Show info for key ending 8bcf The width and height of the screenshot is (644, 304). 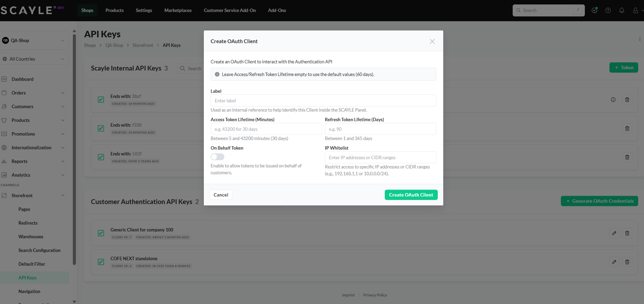click(x=613, y=100)
